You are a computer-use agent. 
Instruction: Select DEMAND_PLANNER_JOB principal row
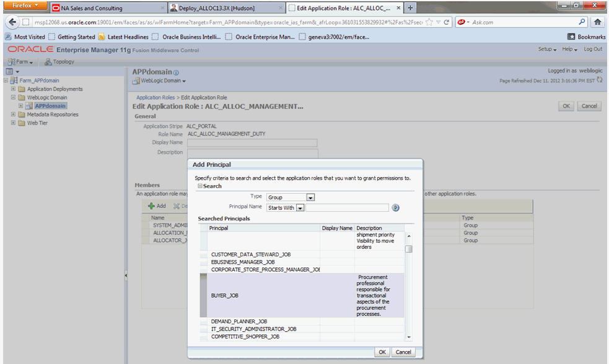(302, 321)
